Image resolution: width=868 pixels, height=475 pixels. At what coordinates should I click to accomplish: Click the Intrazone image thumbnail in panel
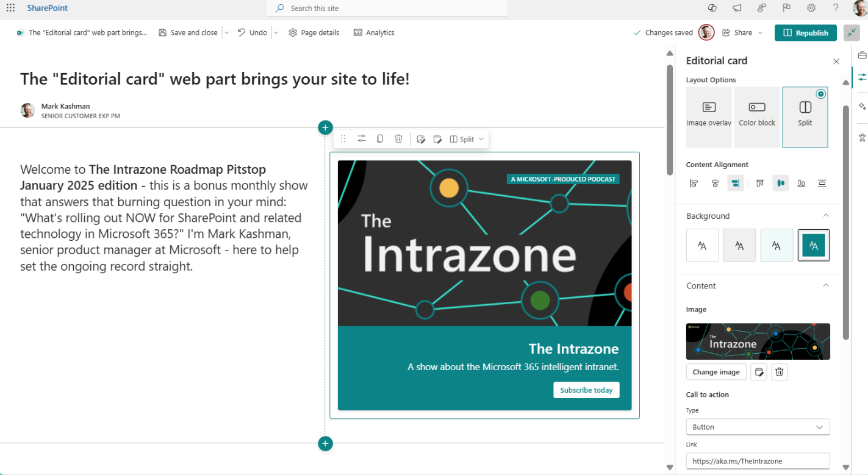(758, 341)
